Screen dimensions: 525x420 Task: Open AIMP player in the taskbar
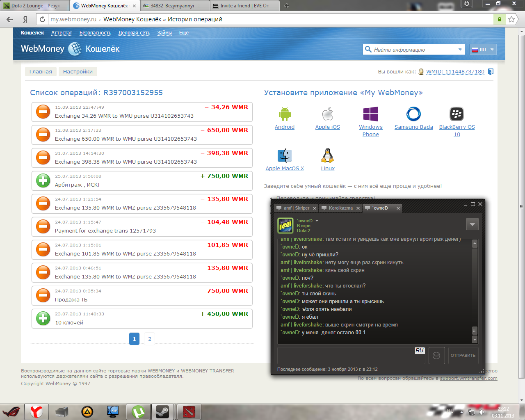87,412
